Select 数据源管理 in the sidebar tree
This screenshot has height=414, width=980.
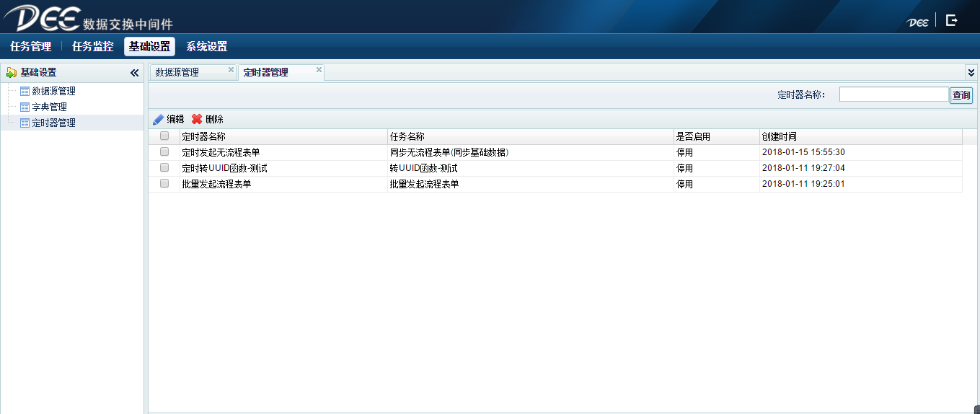coord(53,92)
